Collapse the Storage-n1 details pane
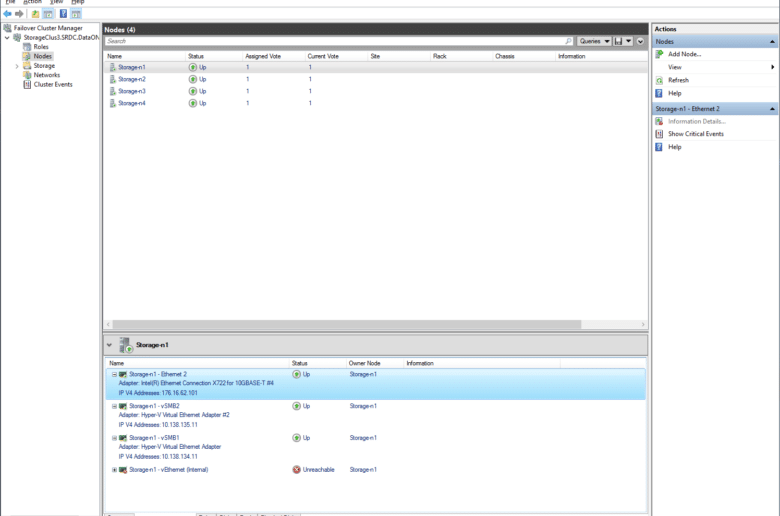 coord(109,345)
